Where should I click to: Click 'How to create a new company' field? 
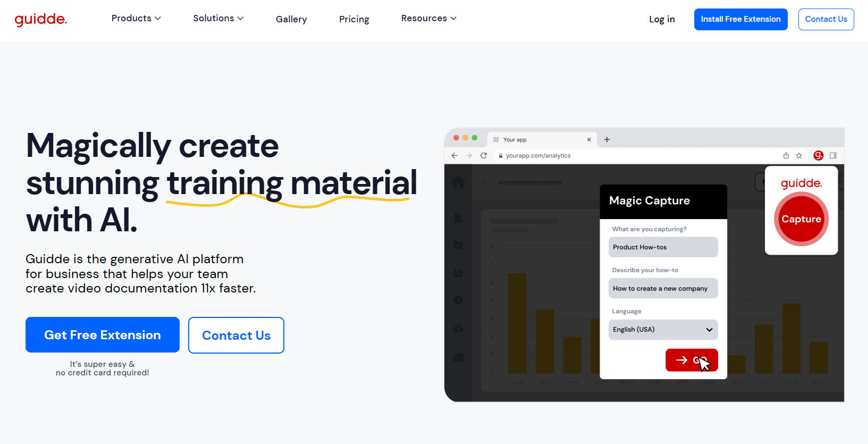pos(663,288)
